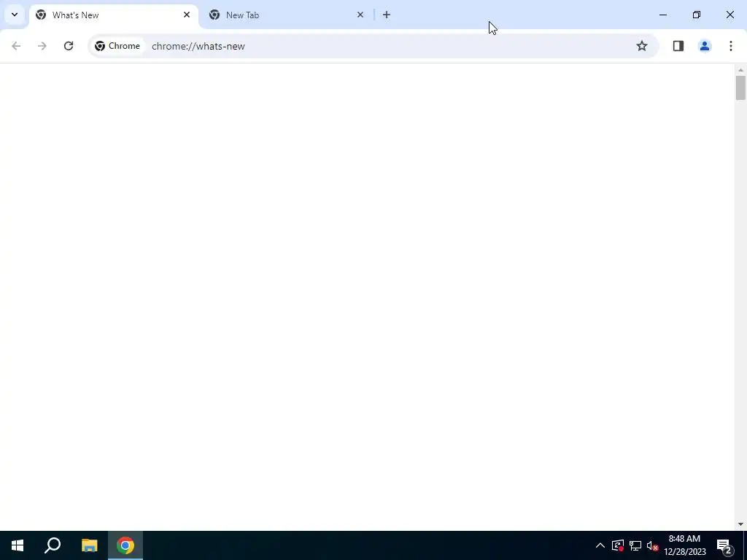Open a new tab with plus button

(x=387, y=15)
